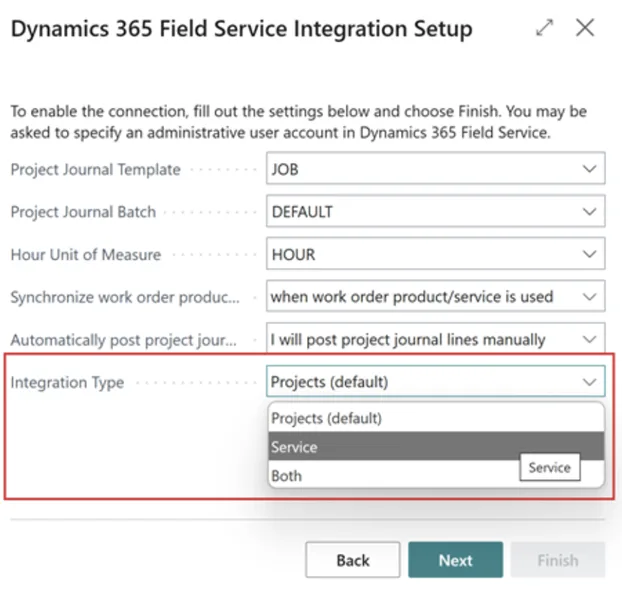
Task: Click the Synchronize work order produc... label
Action: point(125,297)
